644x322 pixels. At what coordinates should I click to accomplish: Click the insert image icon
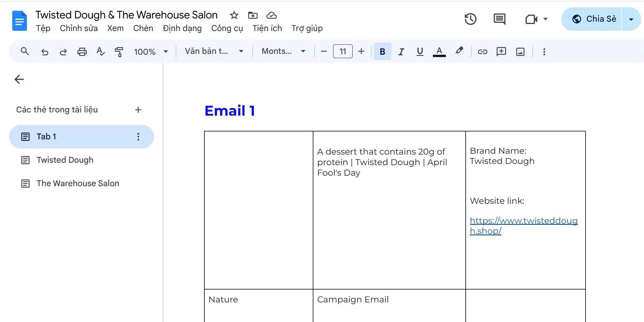tap(520, 52)
